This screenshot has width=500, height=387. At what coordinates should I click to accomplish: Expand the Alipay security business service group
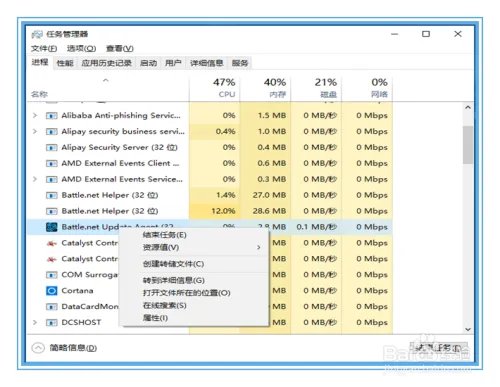(35, 131)
